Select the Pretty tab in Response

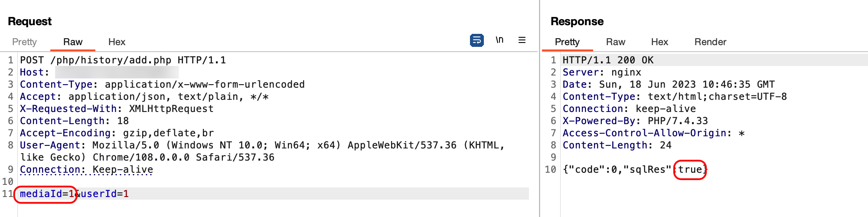tap(567, 42)
